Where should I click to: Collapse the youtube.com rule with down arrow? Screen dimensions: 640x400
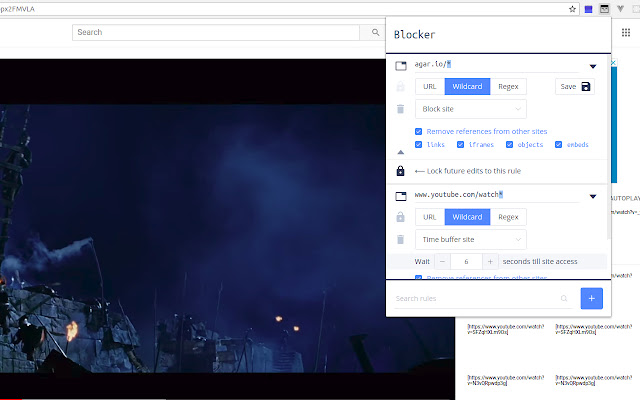[593, 197]
